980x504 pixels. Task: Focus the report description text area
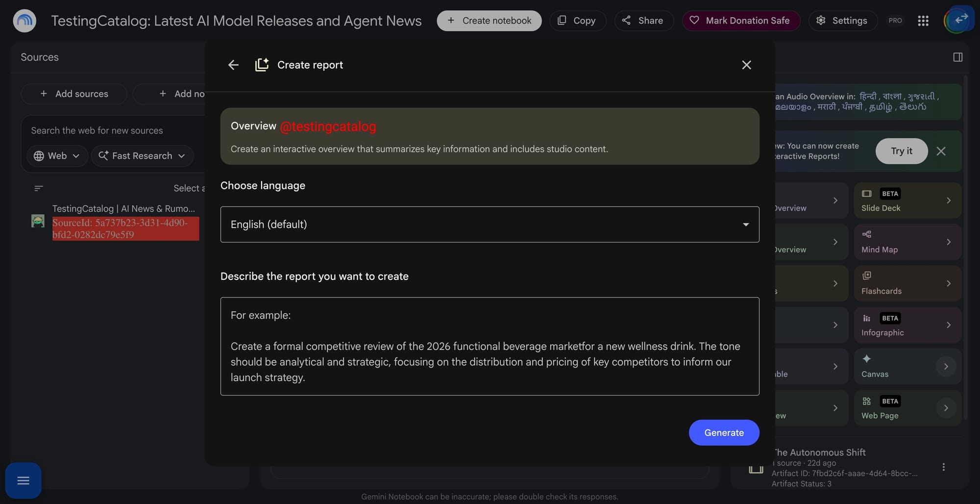[490, 346]
